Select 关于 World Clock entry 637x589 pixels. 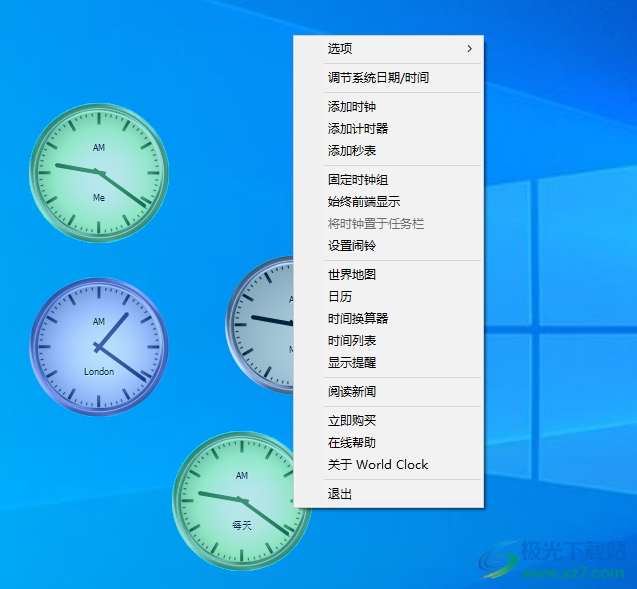388,464
